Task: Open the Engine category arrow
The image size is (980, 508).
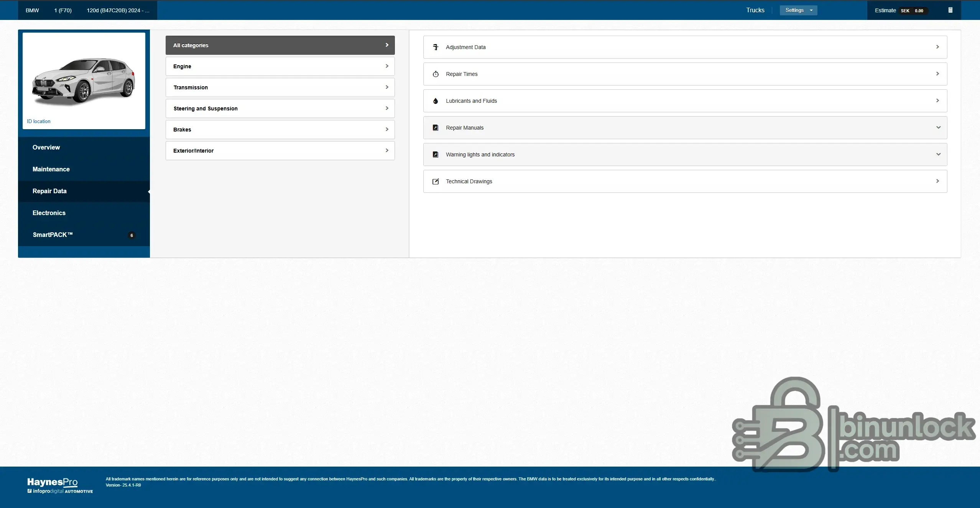Action: [x=387, y=66]
